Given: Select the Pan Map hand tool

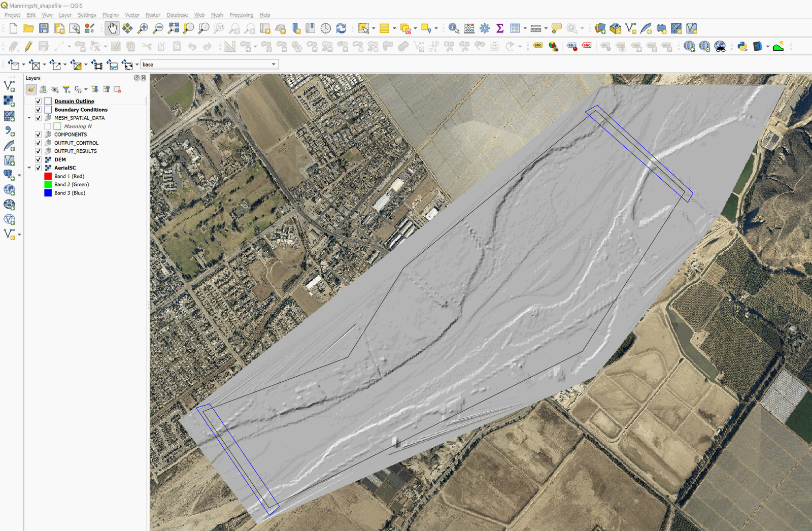Looking at the screenshot, I should point(112,28).
